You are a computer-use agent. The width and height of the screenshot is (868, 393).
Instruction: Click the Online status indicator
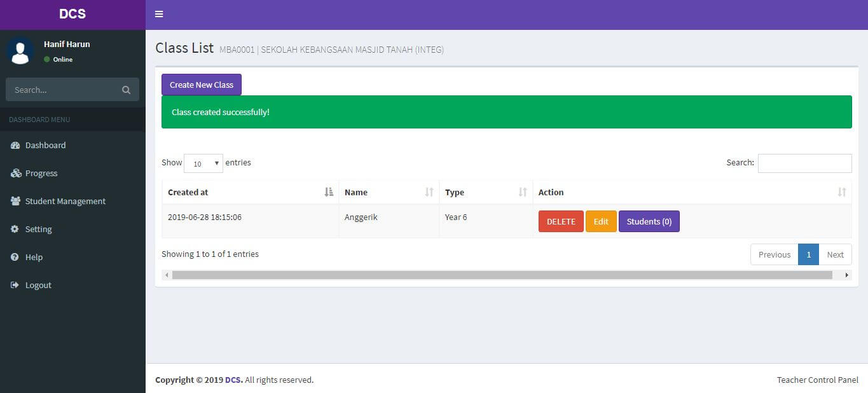59,59
